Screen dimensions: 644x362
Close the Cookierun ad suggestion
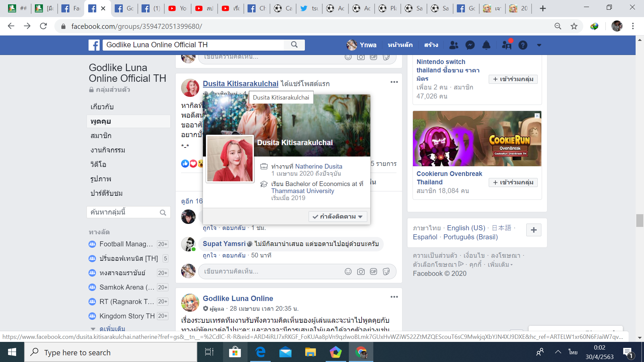pyautogui.click(x=537, y=116)
